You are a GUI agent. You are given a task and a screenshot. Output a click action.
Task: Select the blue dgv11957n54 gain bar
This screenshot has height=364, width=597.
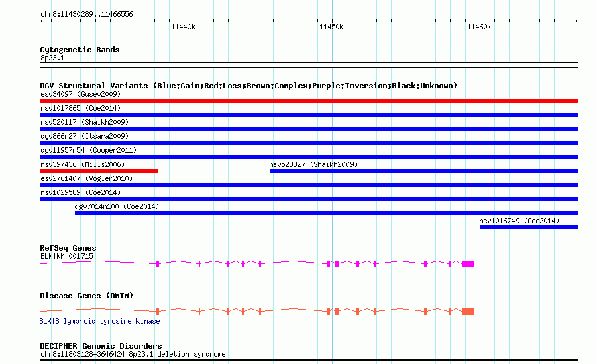[309, 157]
